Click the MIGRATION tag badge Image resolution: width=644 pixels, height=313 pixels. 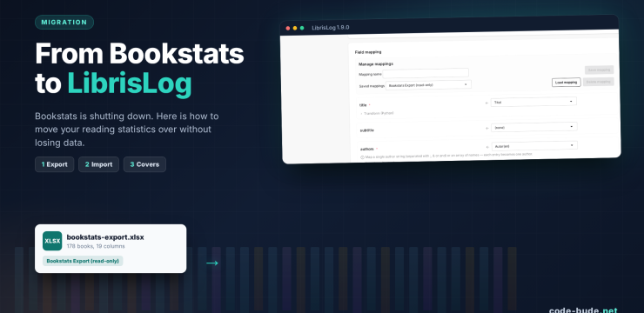(64, 22)
